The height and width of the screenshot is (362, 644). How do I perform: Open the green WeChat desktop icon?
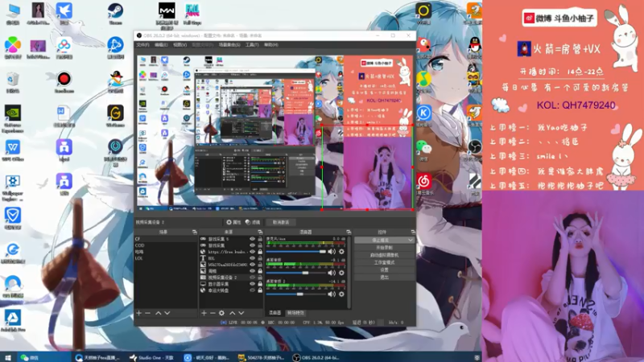(x=424, y=150)
